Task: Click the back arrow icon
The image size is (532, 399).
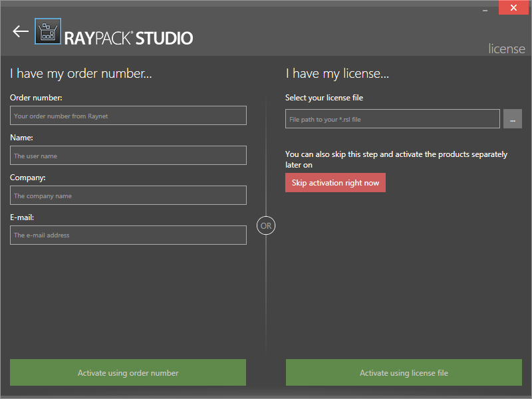Action: point(21,31)
